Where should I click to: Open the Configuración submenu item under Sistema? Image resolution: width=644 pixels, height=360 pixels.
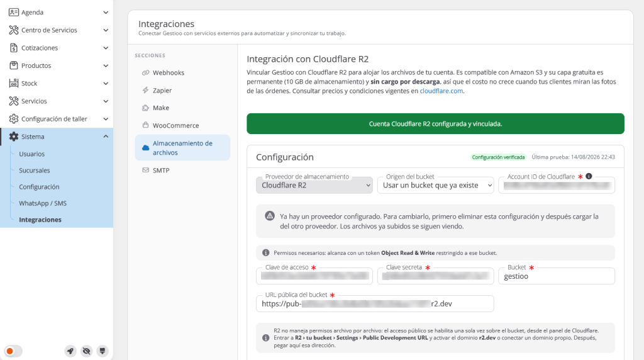tap(39, 186)
